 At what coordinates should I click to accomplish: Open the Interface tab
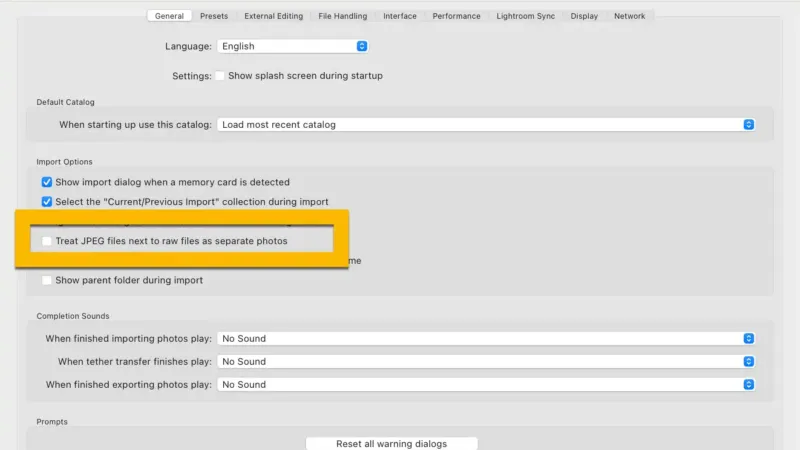pyautogui.click(x=399, y=16)
